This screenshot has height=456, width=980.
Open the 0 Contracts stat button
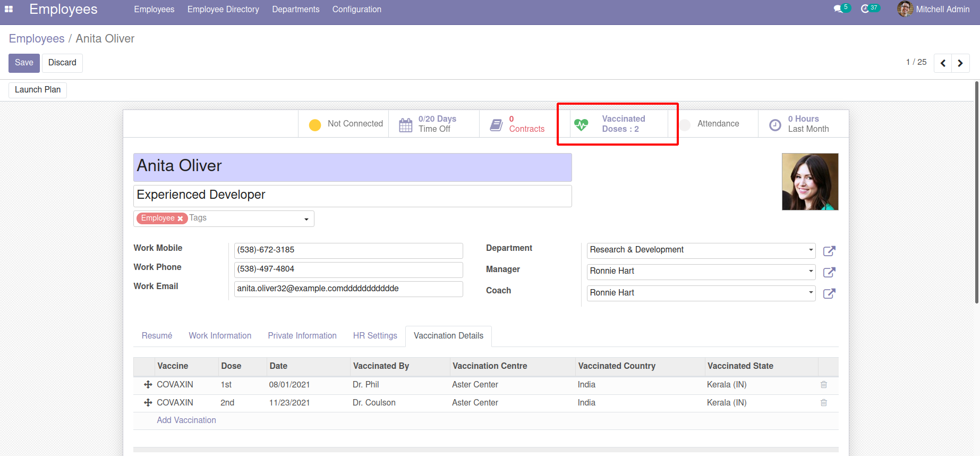click(x=525, y=124)
